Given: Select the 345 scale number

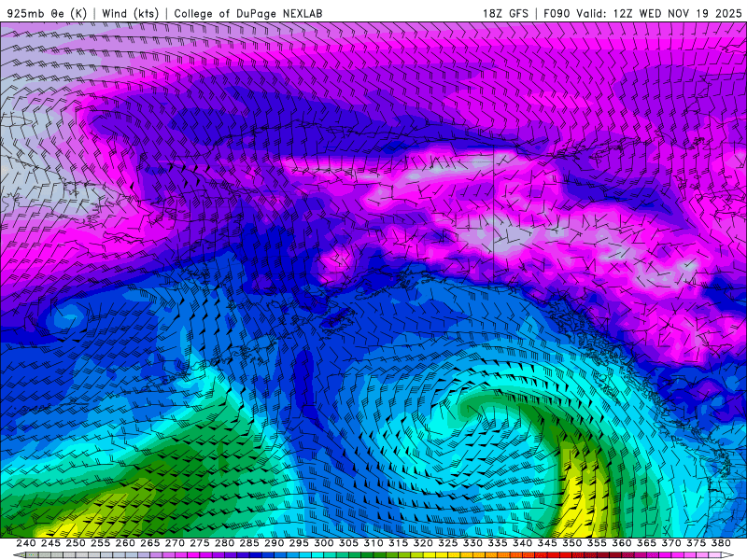Looking at the screenshot, I should click(547, 543).
